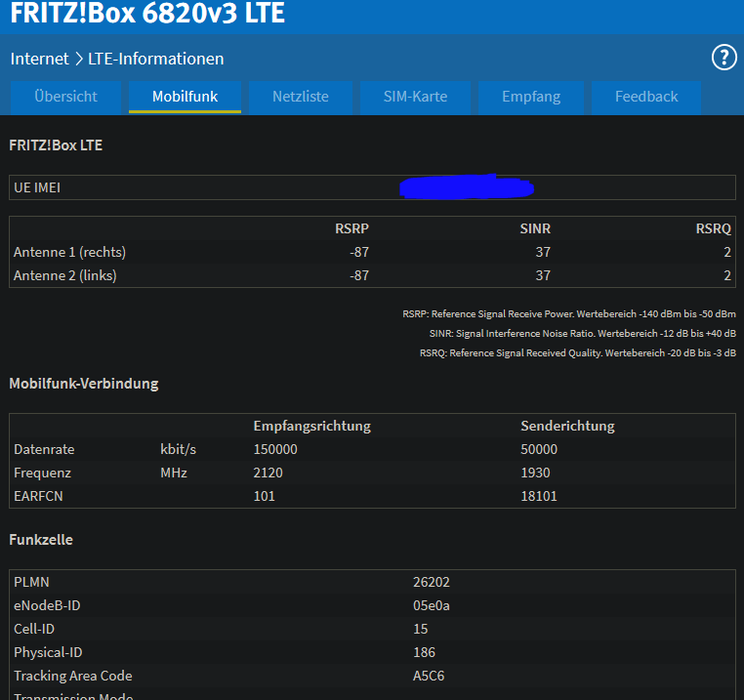
Task: Click the download data rate 150000
Action: coord(275,449)
